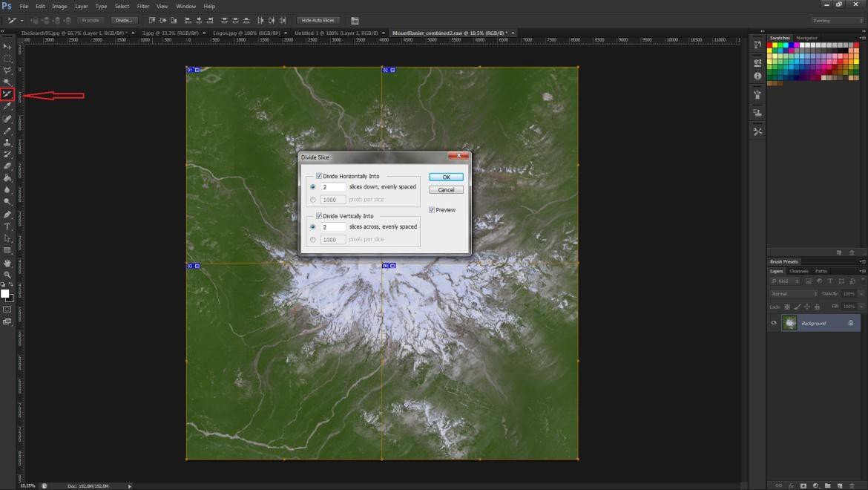Toggle the Preview checkbox in Divide Slice
The height and width of the screenshot is (490, 868).
pyautogui.click(x=432, y=210)
